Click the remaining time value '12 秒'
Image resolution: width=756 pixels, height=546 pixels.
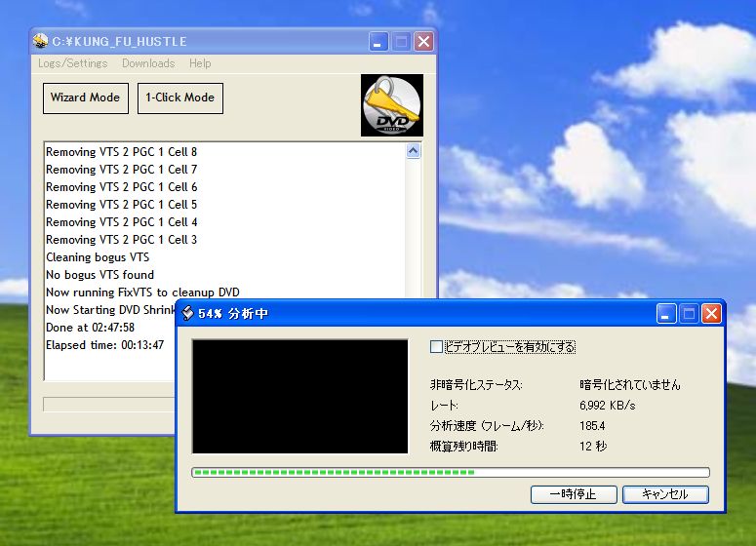593,447
